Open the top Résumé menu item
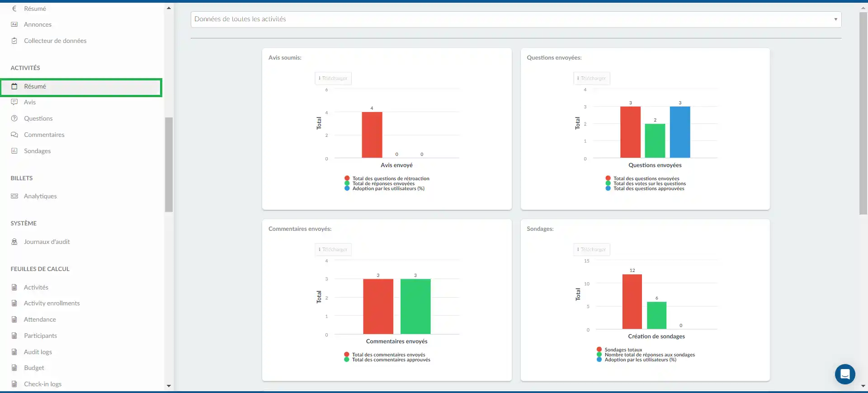 tap(35, 9)
